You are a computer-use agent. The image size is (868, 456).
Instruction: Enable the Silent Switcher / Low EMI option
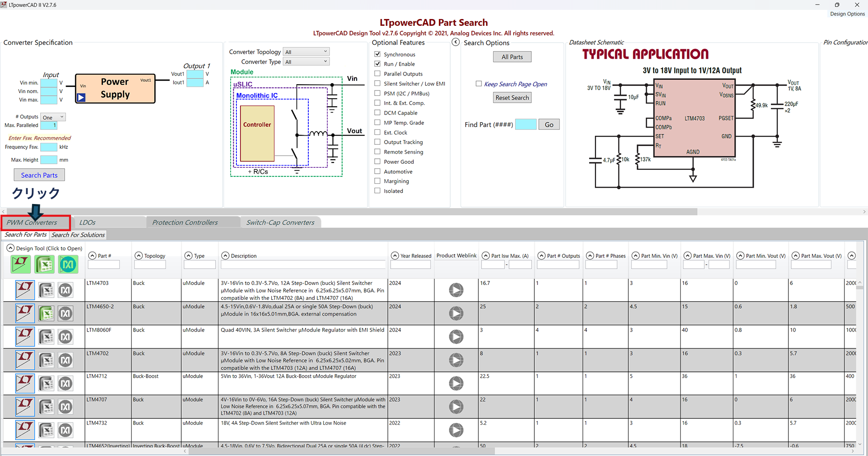[x=377, y=84]
